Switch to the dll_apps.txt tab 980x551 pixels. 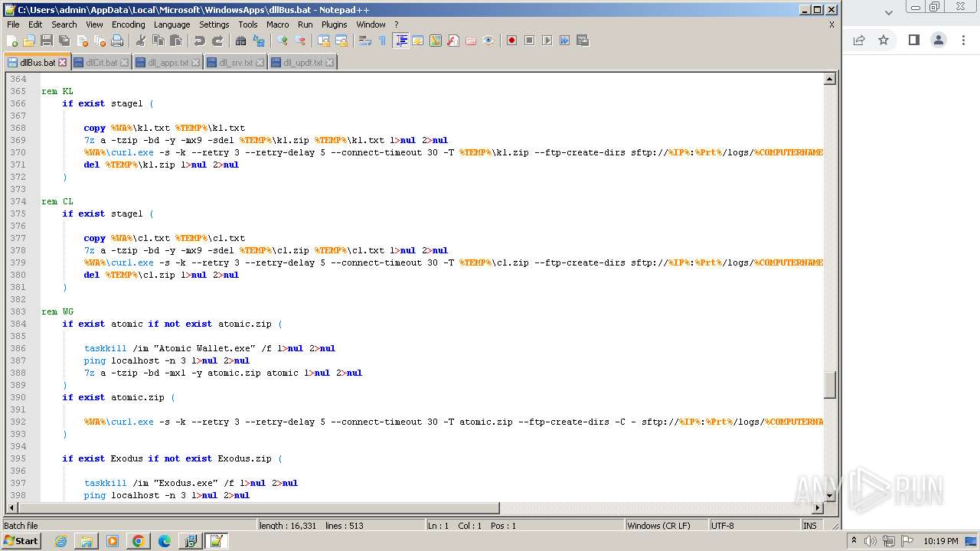click(167, 63)
